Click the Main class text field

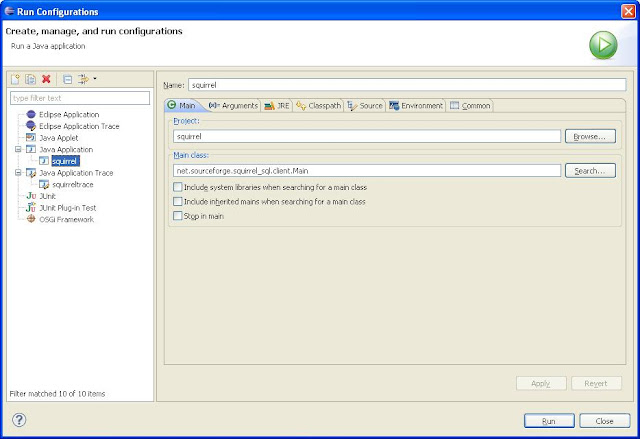[x=367, y=171]
